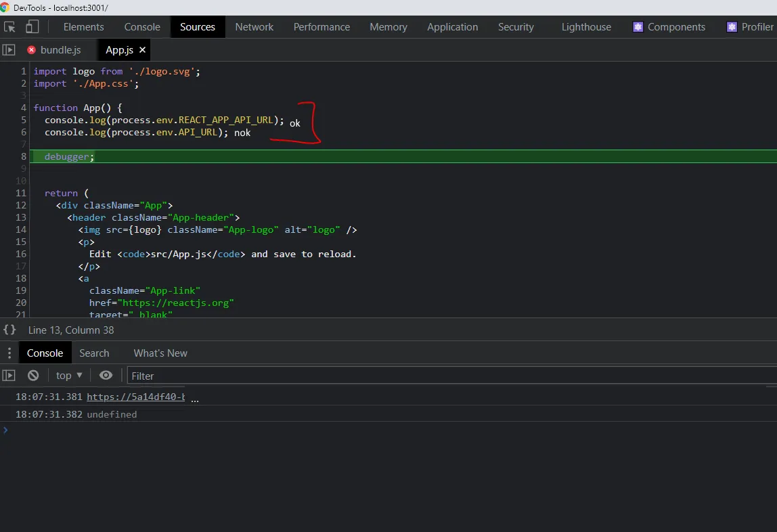Select the bundle.js file tab
The image size is (777, 532).
point(60,50)
